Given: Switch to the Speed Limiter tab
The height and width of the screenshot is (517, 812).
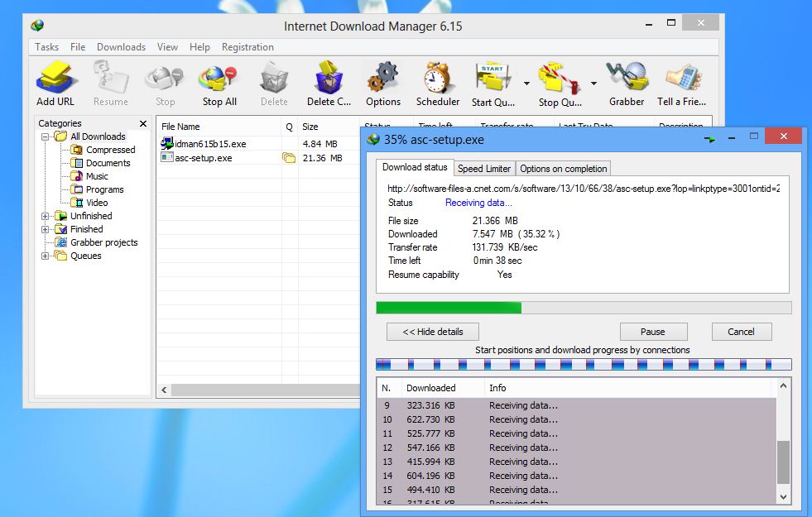Looking at the screenshot, I should point(484,169).
